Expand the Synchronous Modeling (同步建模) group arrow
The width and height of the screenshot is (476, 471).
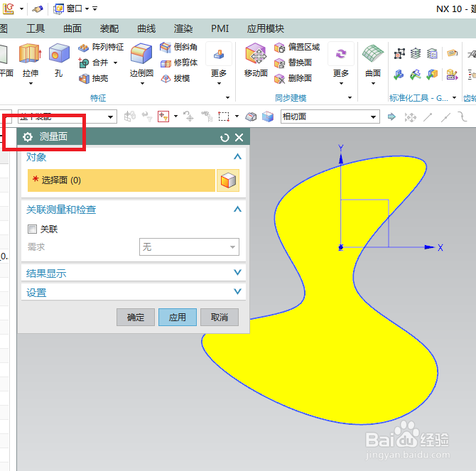[350, 97]
